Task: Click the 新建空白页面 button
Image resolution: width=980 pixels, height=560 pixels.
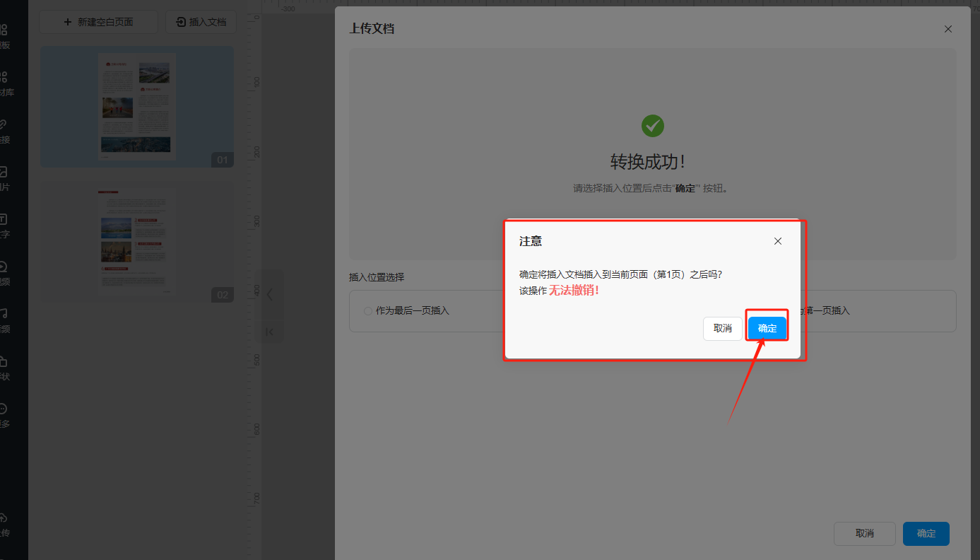Action: click(98, 22)
